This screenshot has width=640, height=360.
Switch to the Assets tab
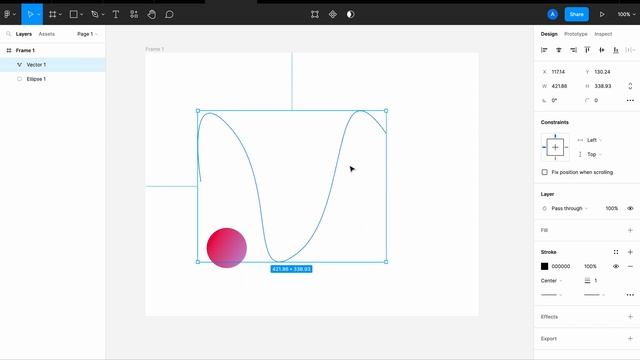(47, 34)
